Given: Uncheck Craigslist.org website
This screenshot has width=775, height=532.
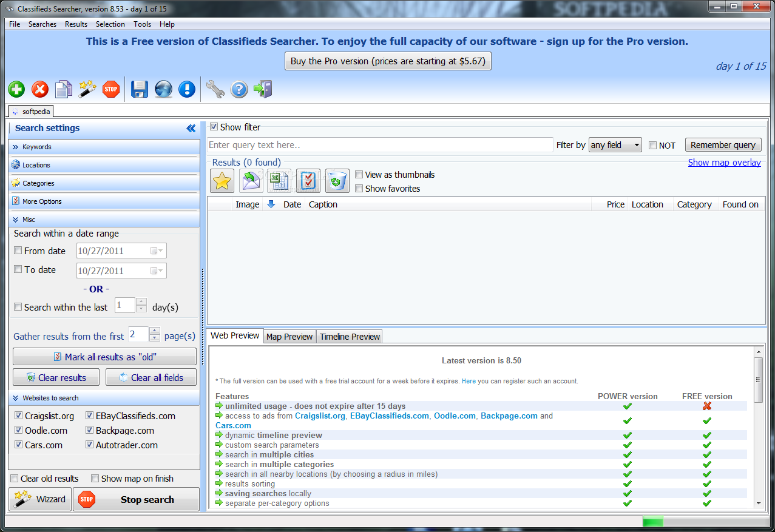Looking at the screenshot, I should tap(19, 416).
